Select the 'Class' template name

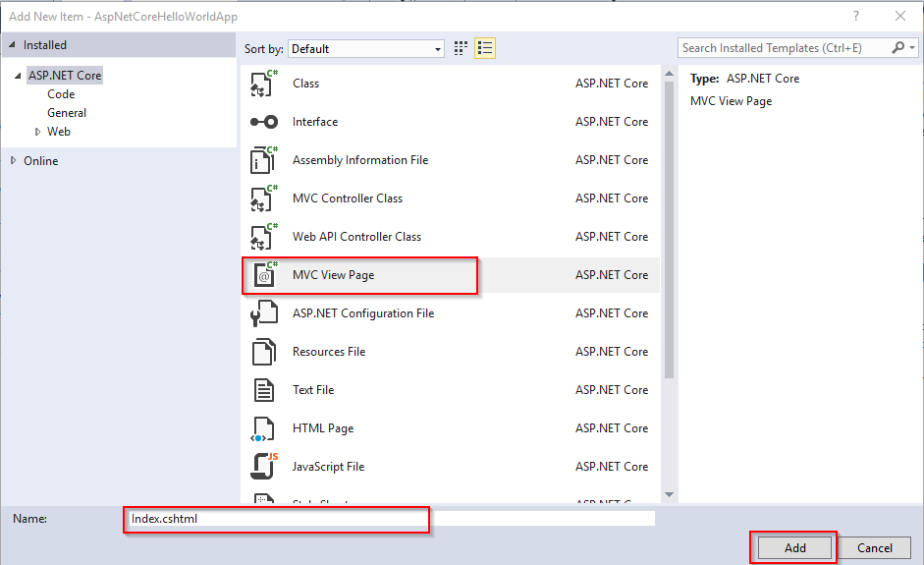click(305, 84)
